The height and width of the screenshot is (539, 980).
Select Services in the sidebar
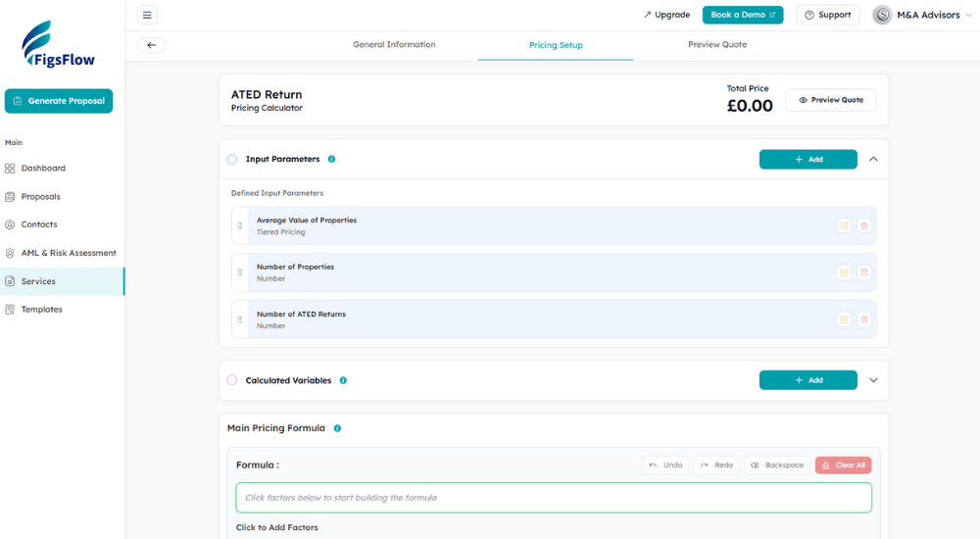point(63,281)
